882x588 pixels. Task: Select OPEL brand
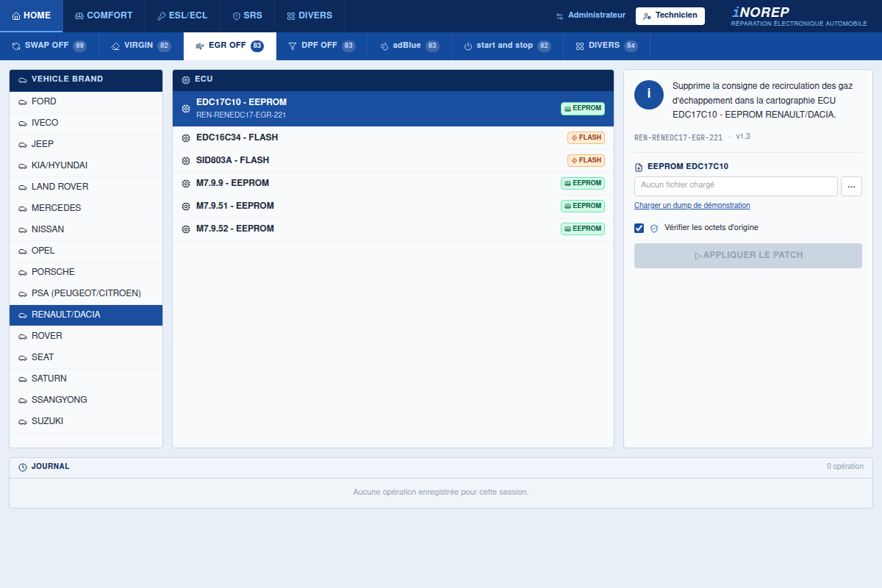tap(86, 251)
